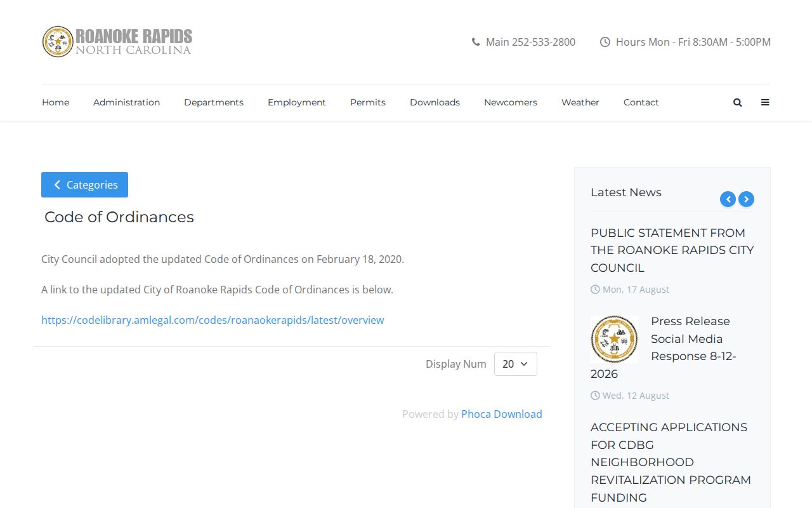Viewport: 812px width, 508px height.
Task: Click clock icon next to Mon, 17 August
Action: pyautogui.click(x=595, y=290)
